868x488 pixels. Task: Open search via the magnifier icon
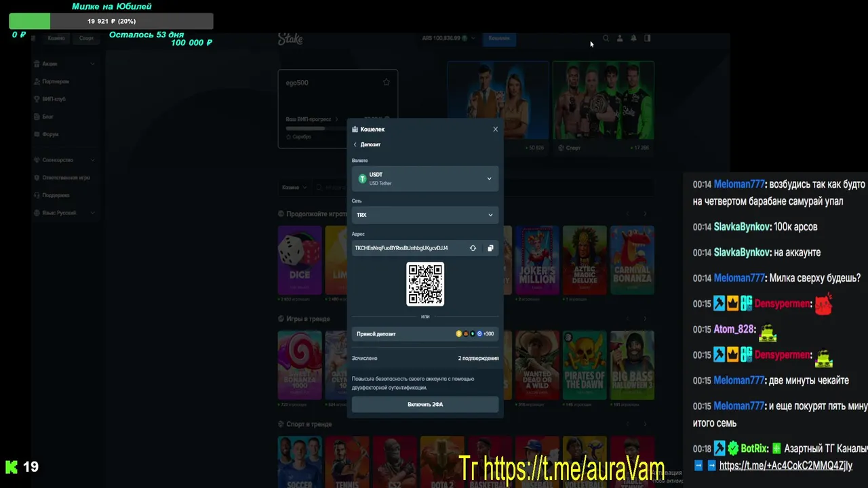point(606,39)
